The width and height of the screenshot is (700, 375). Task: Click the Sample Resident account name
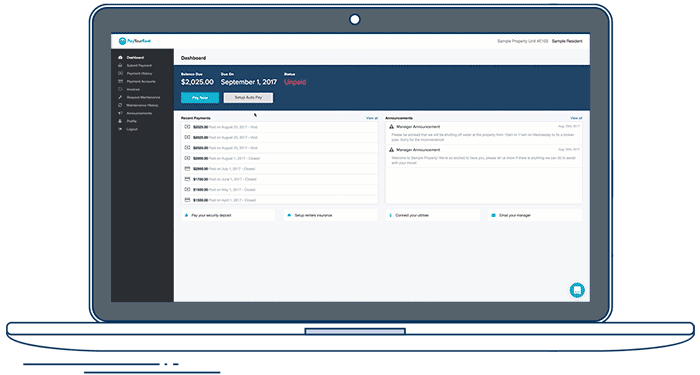click(567, 41)
